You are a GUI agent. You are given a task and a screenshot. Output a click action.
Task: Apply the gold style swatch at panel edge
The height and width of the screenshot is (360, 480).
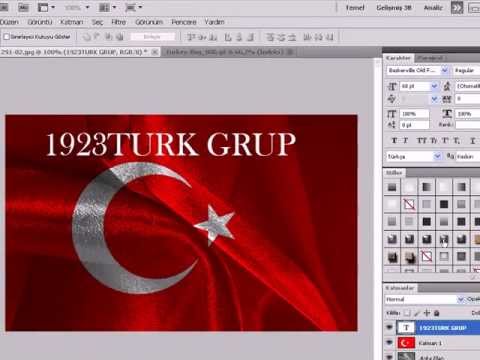[x=477, y=239]
